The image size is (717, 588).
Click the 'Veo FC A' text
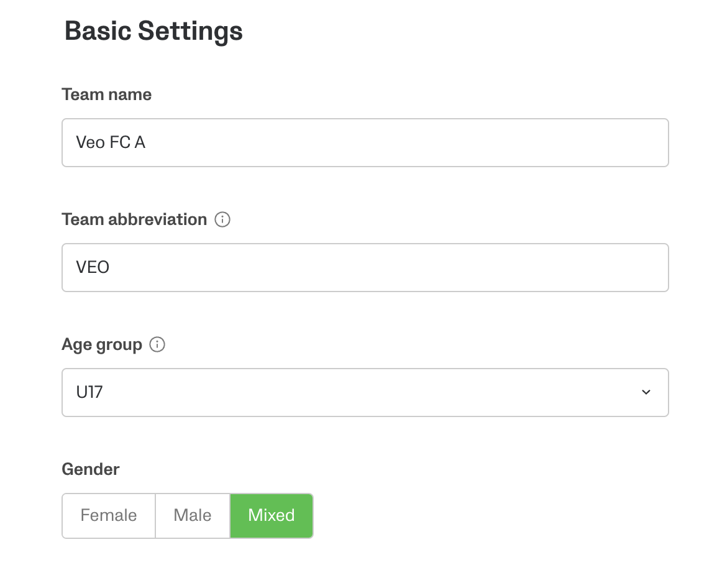[x=111, y=142]
